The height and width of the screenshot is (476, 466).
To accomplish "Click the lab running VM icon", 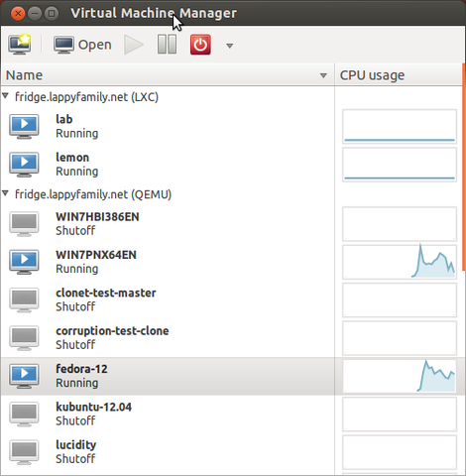I will point(24,126).
